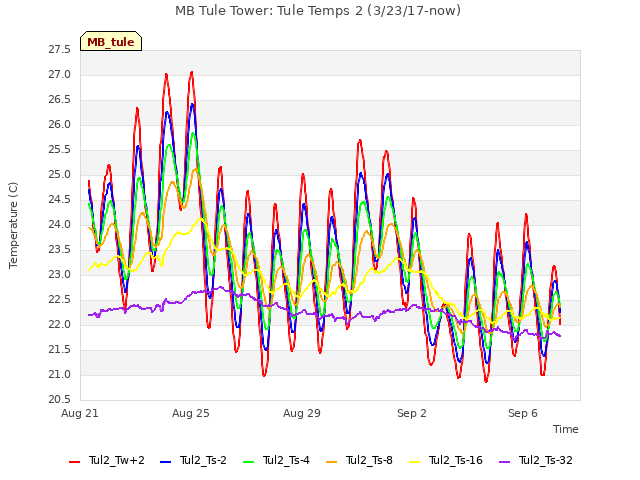Click the MB_tule label box
Screen dimensions: 640x480
[111, 41]
